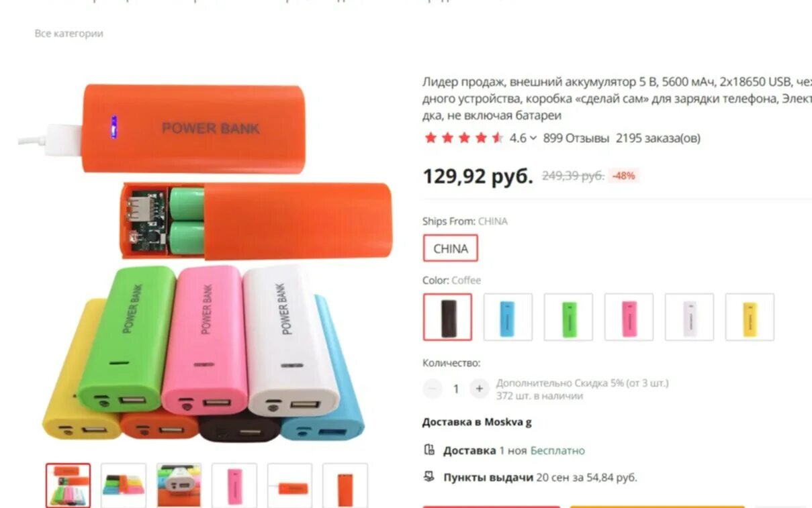Choose the blue power bank color
812x508 pixels.
pos(508,317)
